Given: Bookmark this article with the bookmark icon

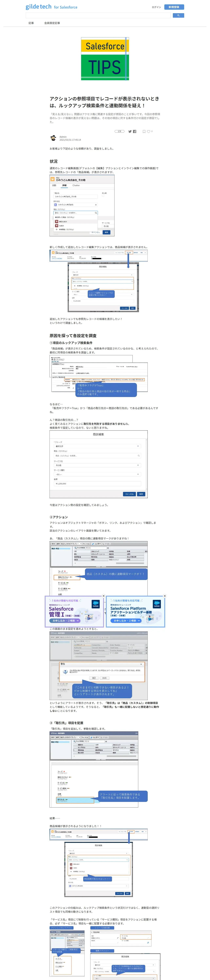Looking at the screenshot, I should tap(144, 131).
